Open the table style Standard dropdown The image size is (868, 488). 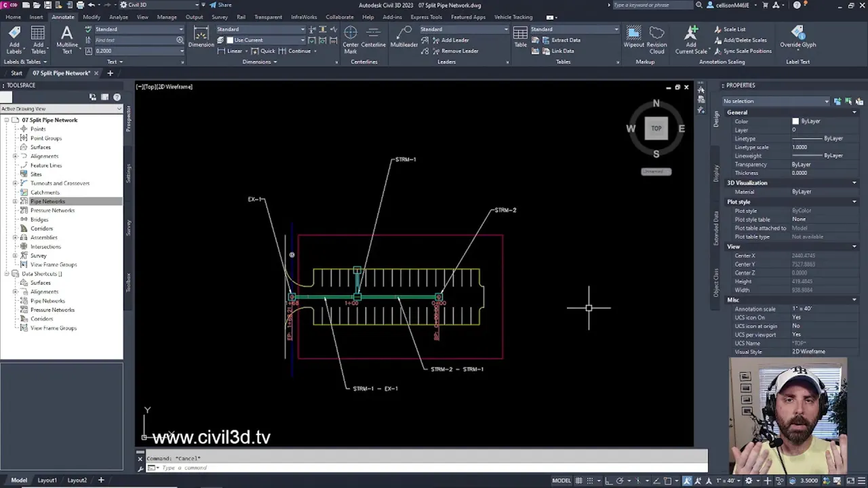click(x=574, y=29)
